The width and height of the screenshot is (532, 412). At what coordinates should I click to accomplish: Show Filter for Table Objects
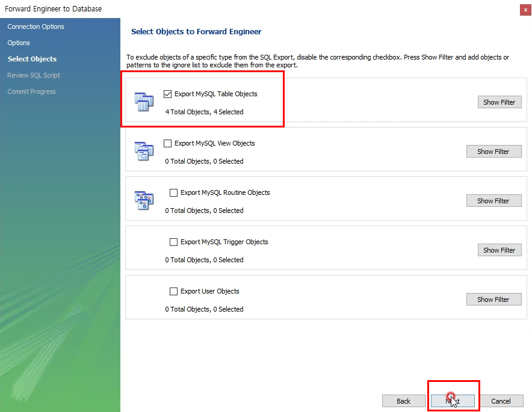500,102
